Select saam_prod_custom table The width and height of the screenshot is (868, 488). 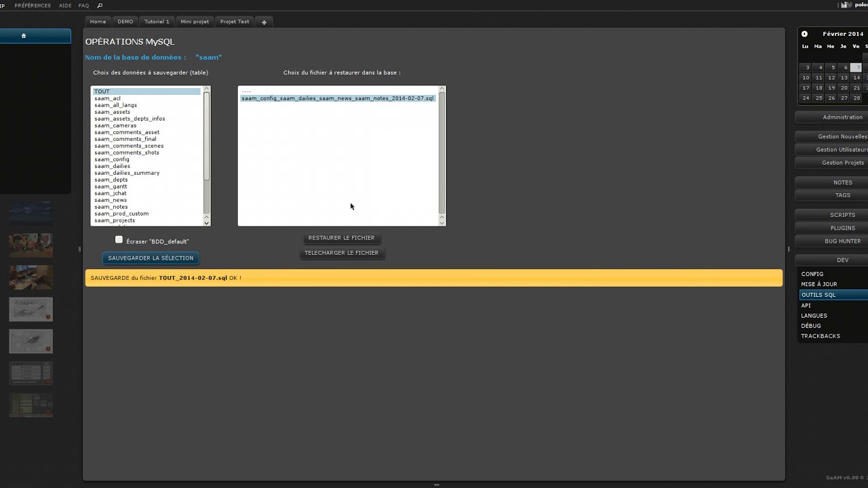[147, 213]
